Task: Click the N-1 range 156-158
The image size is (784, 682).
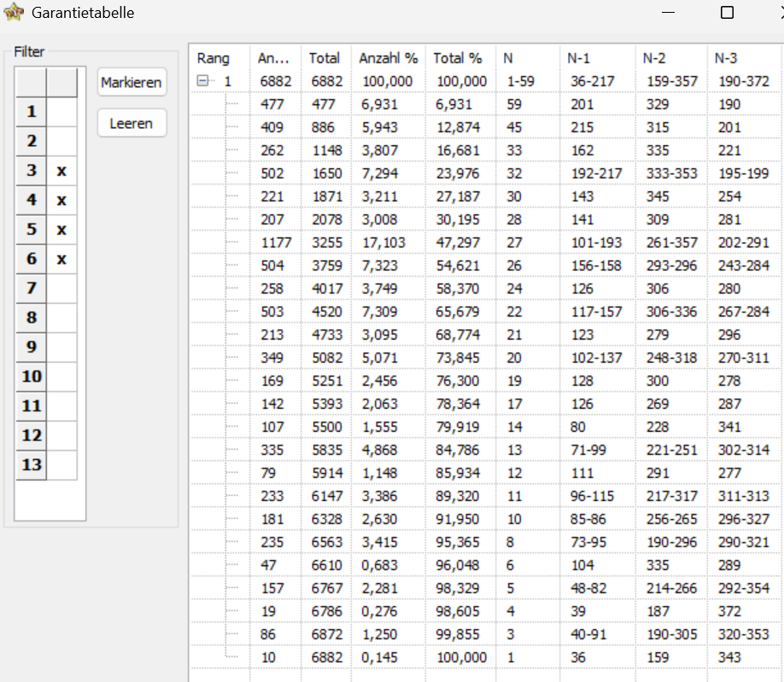Action: point(596,265)
